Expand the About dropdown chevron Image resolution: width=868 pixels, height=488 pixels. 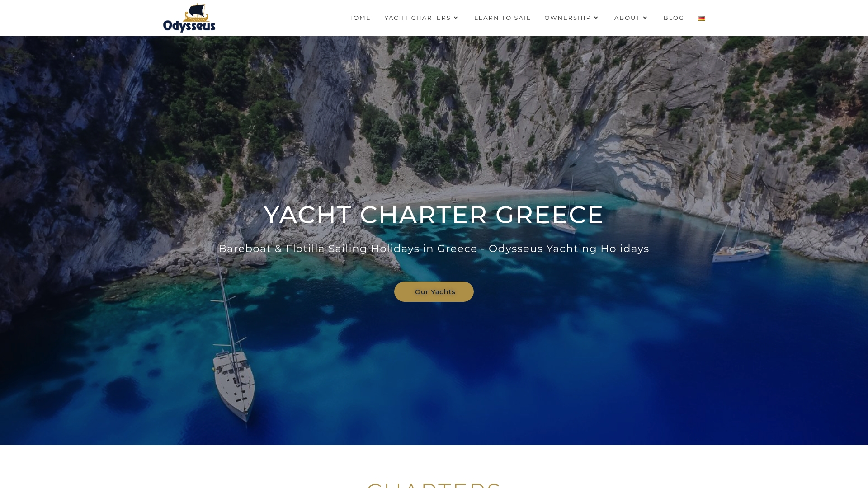(645, 18)
